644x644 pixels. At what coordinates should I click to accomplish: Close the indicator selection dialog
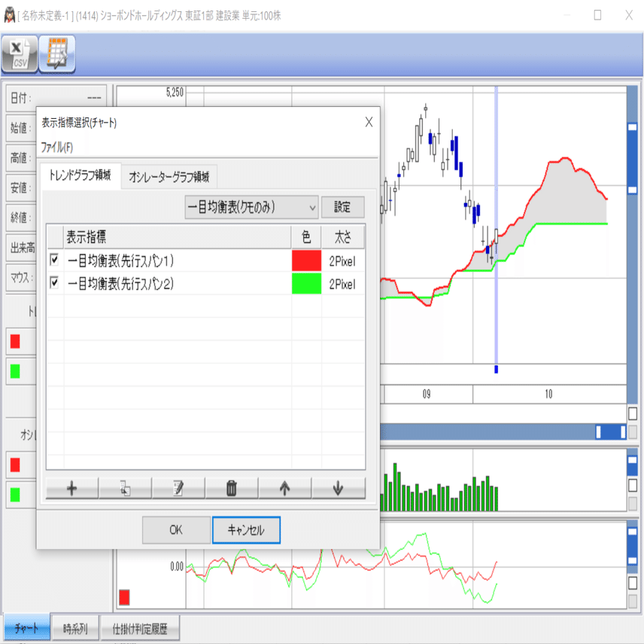tap(369, 122)
